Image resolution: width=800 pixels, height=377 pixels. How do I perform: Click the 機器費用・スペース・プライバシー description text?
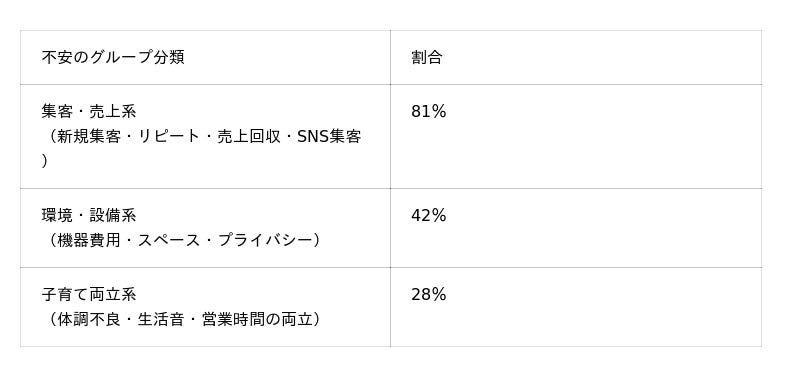point(184,240)
